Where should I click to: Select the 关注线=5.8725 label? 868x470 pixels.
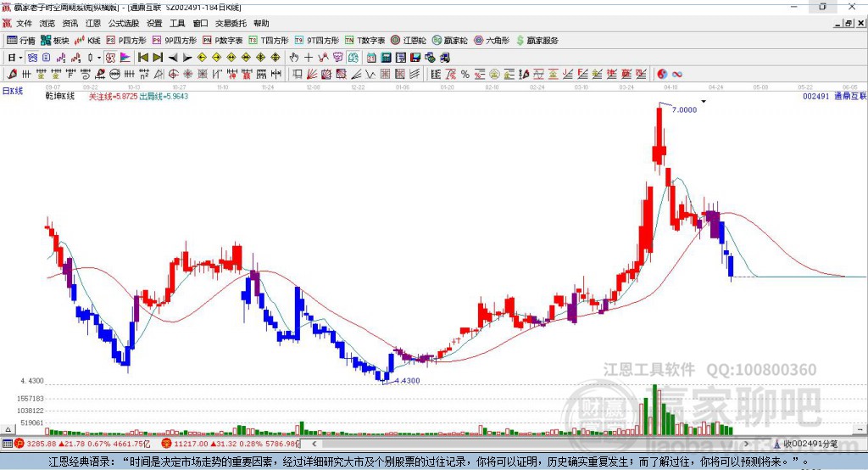tap(113, 97)
